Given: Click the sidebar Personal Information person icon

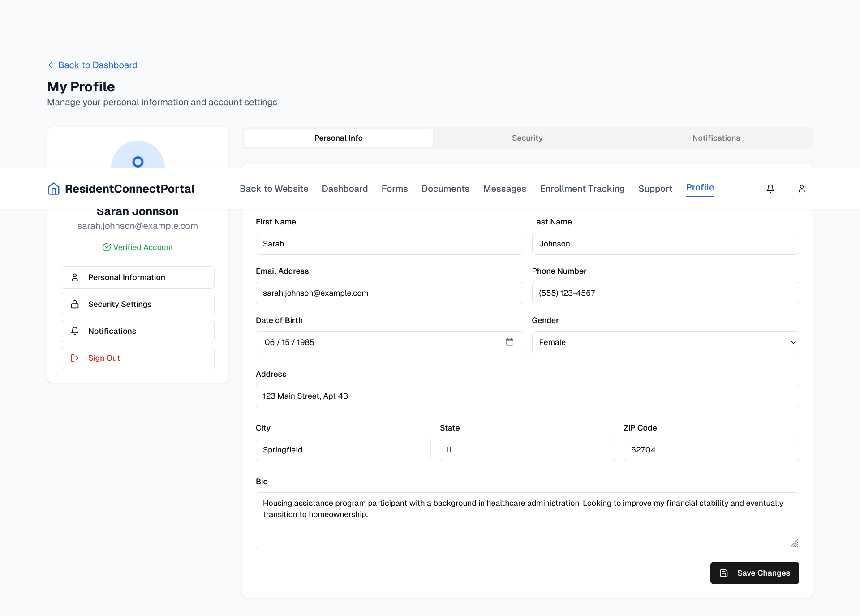Looking at the screenshot, I should click(75, 277).
